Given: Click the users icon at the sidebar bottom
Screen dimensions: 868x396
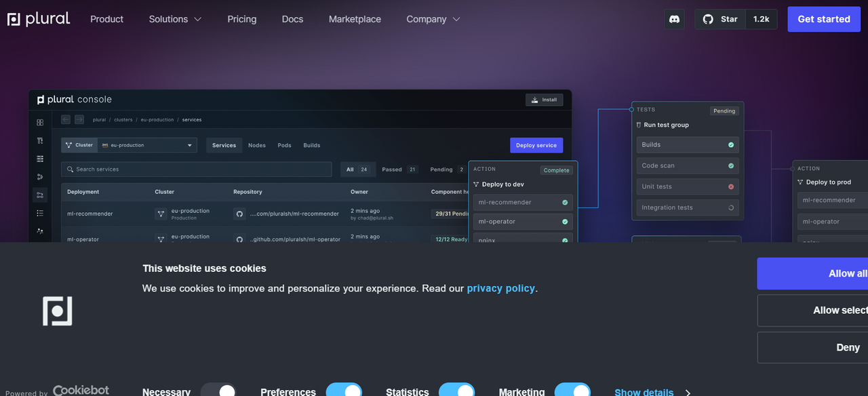Looking at the screenshot, I should coord(40,231).
